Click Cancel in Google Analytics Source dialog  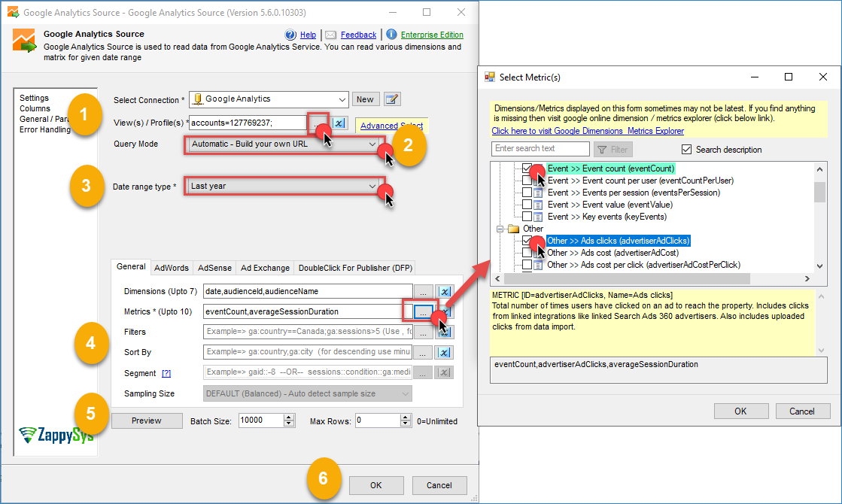coord(439,485)
